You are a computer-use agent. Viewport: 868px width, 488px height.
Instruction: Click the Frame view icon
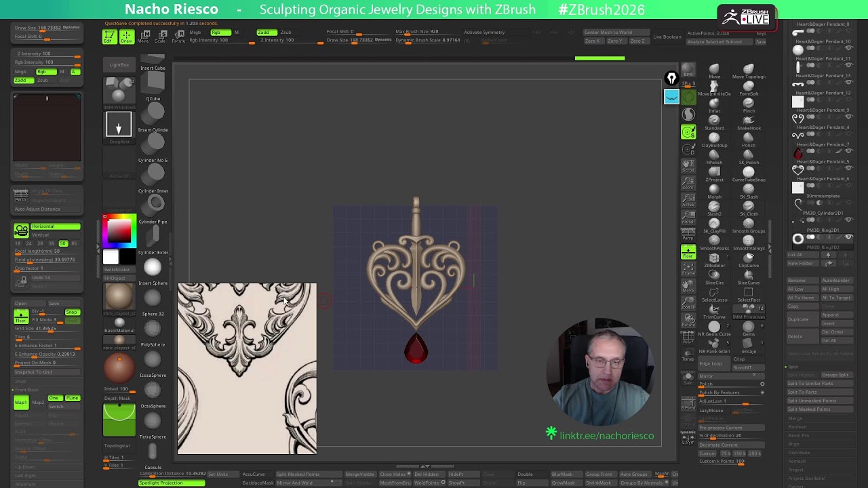point(688,268)
